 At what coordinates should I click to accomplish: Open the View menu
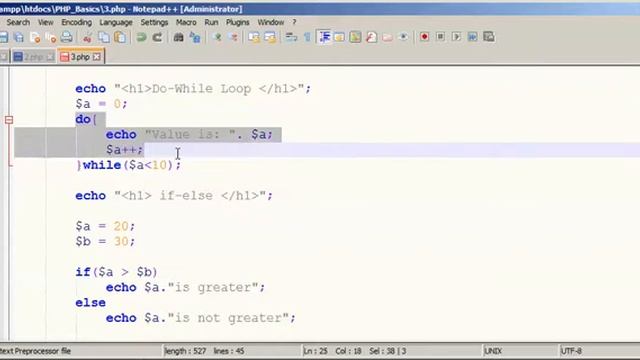[45, 22]
